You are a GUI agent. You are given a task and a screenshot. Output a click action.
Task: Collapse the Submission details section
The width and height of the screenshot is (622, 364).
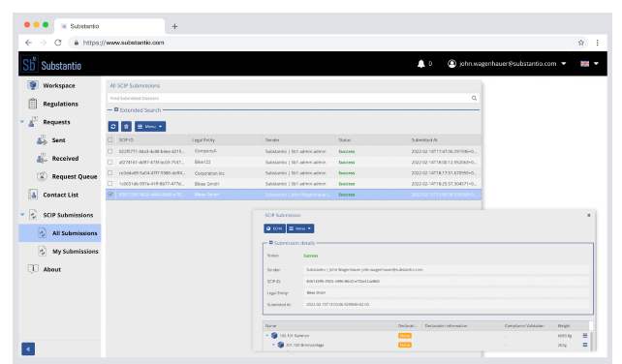tap(271, 243)
